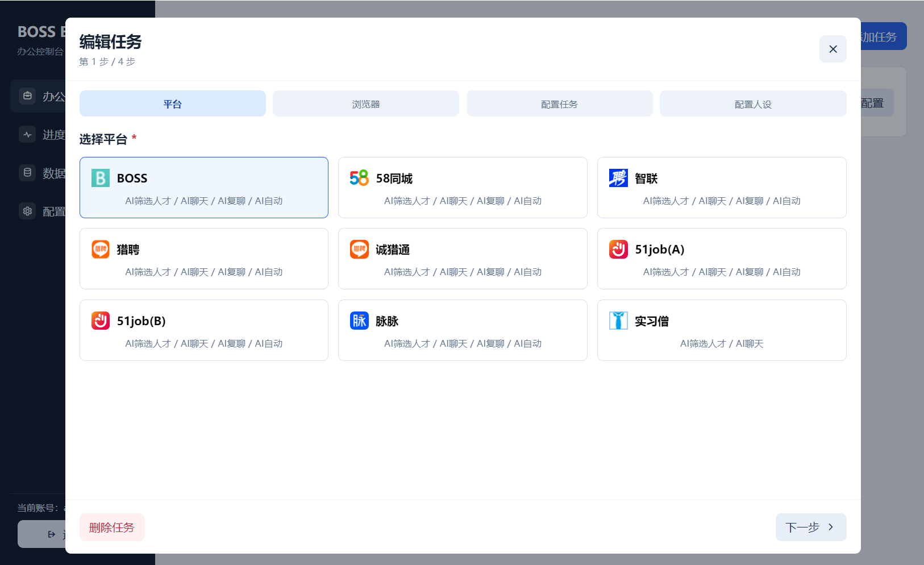This screenshot has width=924, height=565.
Task: Open the 配置任务 step tab
Action: click(x=559, y=103)
